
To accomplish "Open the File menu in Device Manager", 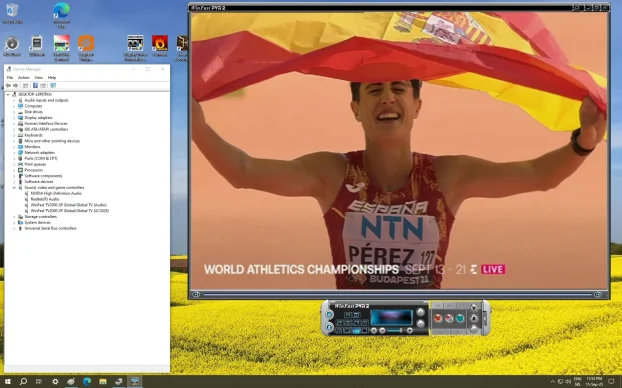I will [x=10, y=78].
